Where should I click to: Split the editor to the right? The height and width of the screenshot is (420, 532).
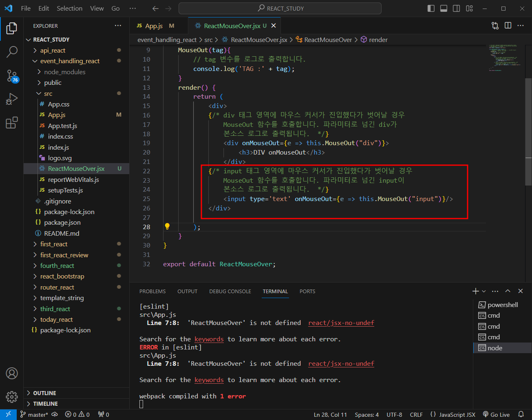click(x=508, y=26)
